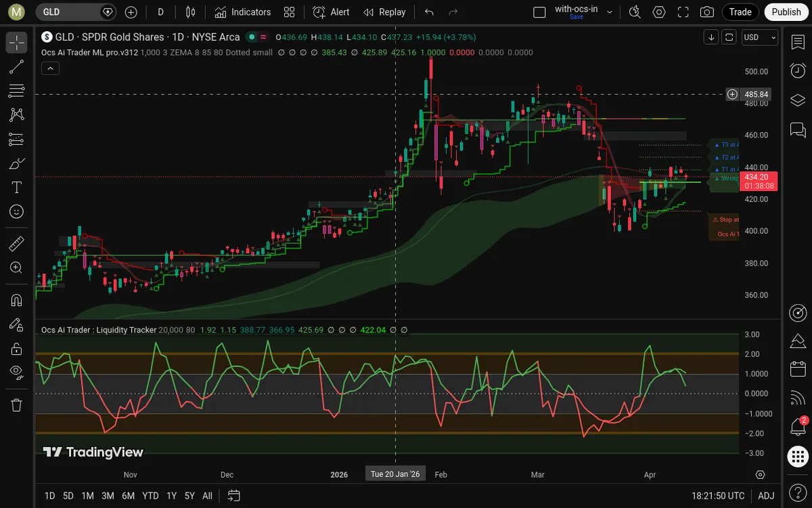Select the ruler measure tool
Viewport: 812px width, 508px height.
tap(17, 243)
